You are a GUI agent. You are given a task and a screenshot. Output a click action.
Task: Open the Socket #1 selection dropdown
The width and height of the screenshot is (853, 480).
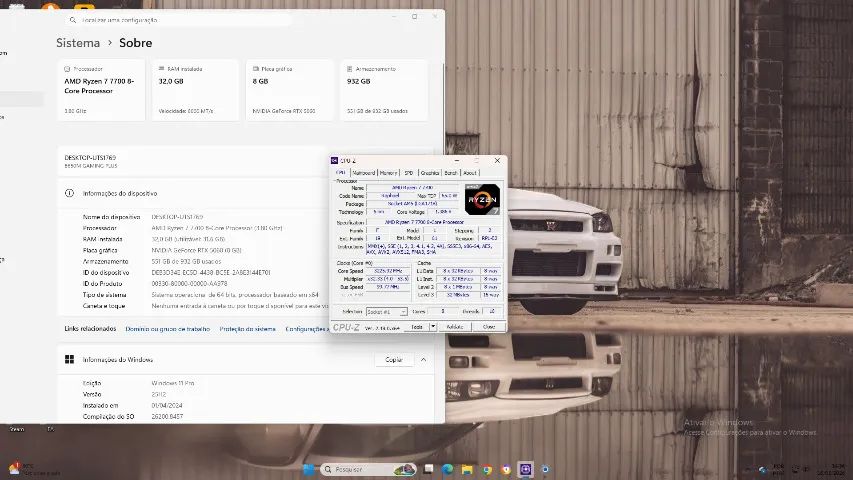[x=386, y=311]
